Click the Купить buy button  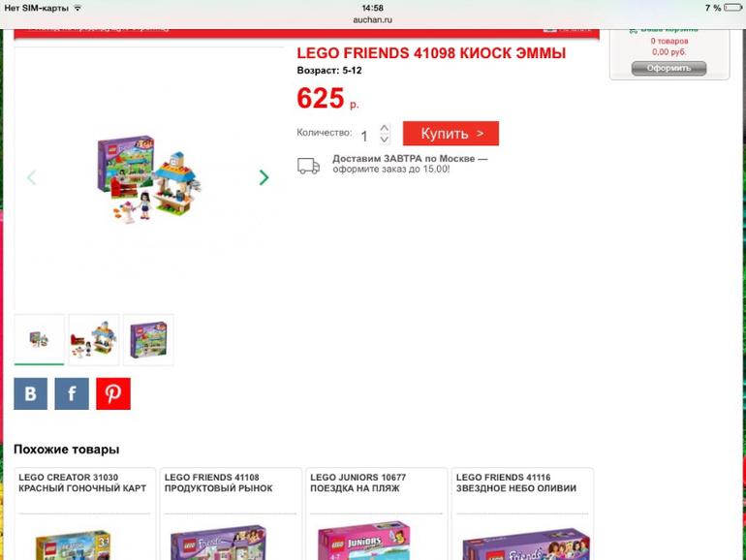click(451, 134)
